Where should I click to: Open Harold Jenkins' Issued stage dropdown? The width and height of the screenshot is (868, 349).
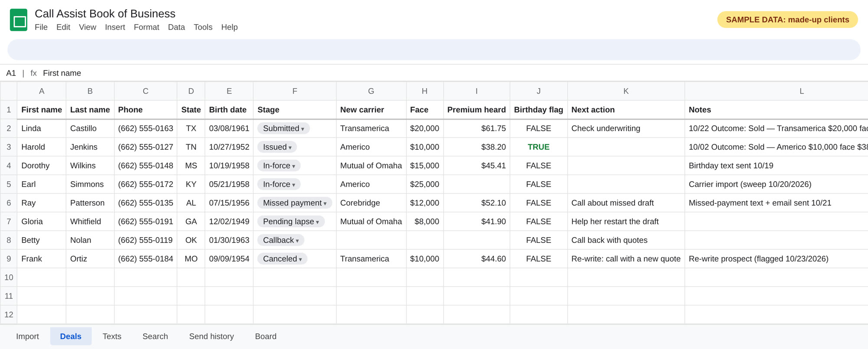[277, 147]
